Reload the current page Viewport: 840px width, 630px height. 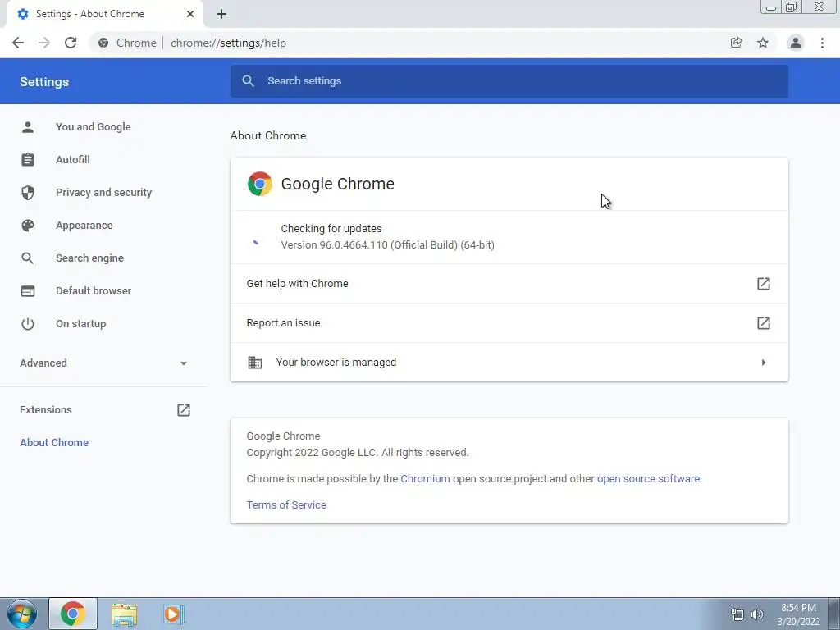tap(71, 43)
